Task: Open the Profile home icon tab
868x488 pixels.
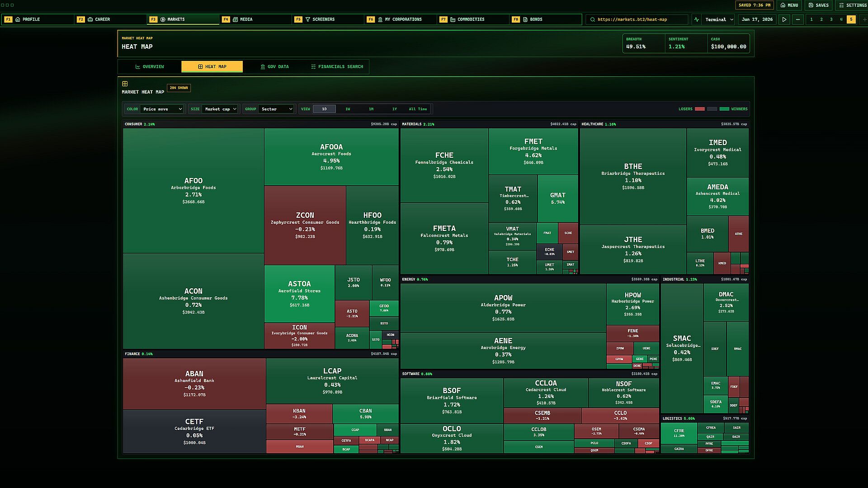Action: click(x=18, y=19)
